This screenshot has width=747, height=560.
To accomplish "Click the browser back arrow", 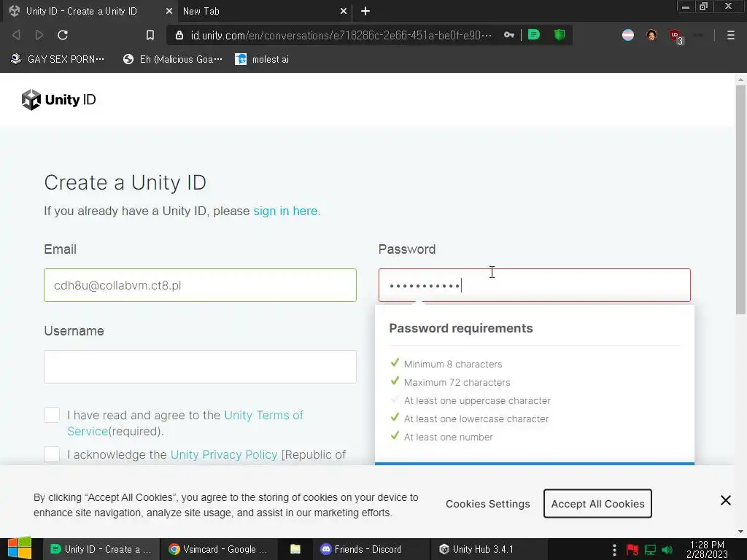I will pyautogui.click(x=16, y=35).
